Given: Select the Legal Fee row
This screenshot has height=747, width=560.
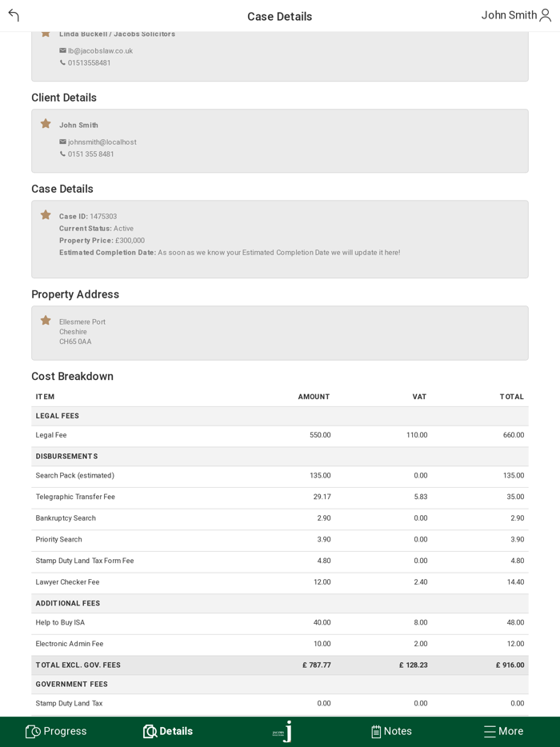Looking at the screenshot, I should click(279, 435).
